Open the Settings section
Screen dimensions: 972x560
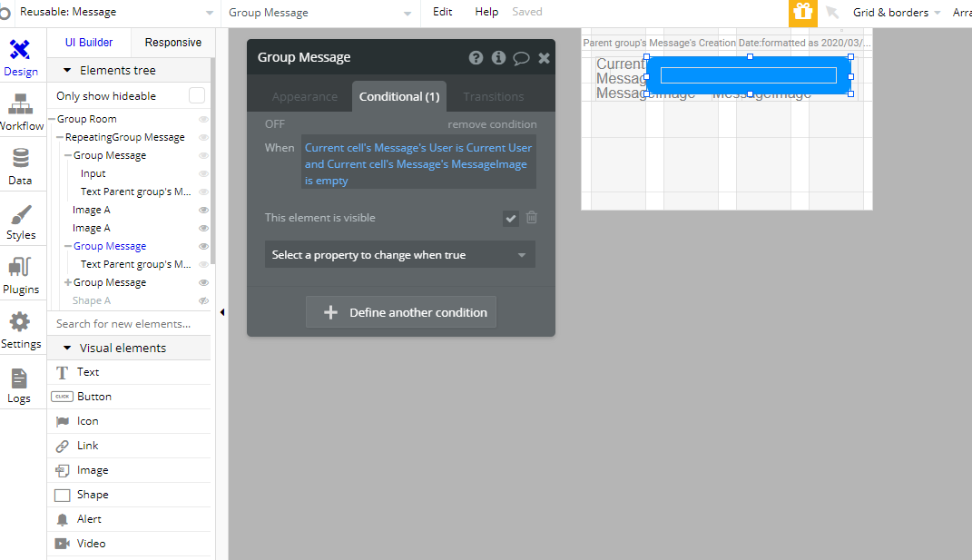coord(21,330)
